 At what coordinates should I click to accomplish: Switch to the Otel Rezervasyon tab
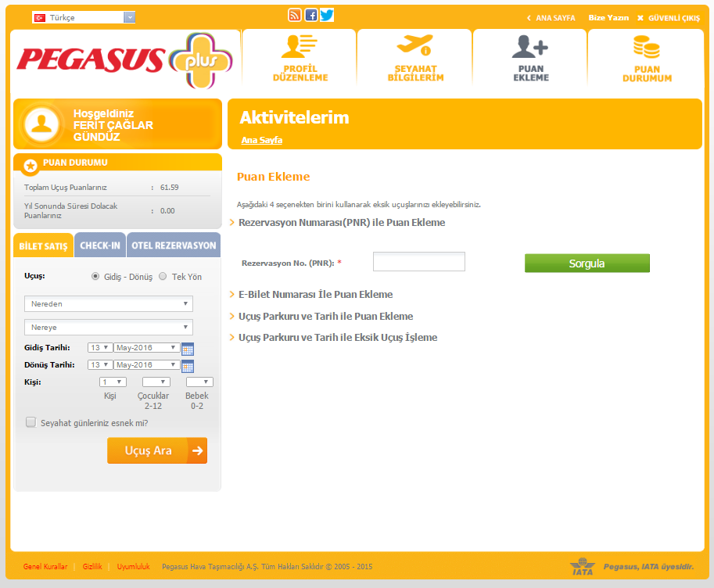[x=174, y=246]
